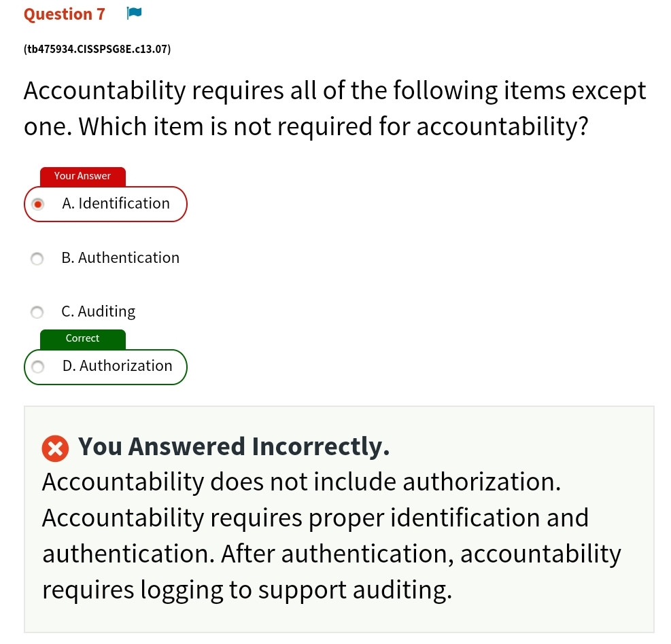Click the A. Identification option label
Viewport: 671px width, 644px height.
116,203
